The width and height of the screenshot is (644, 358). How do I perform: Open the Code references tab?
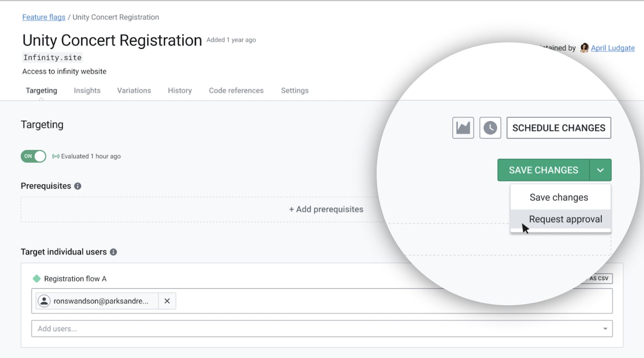click(236, 91)
